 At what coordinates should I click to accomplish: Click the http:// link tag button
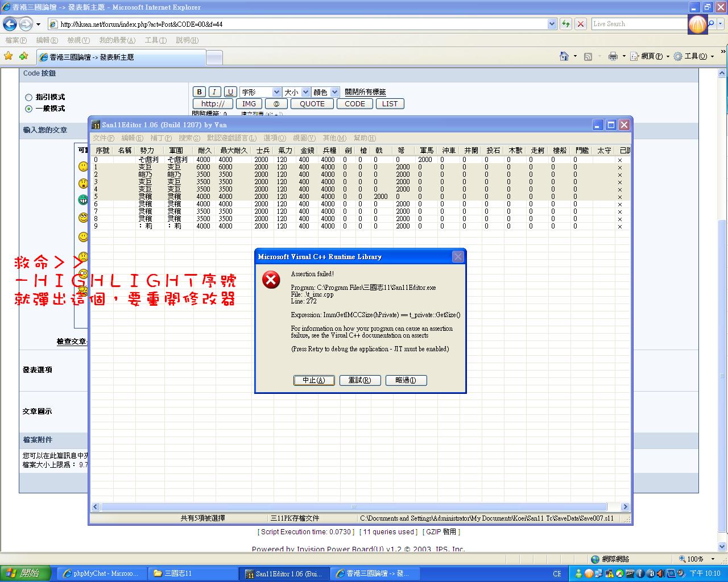[213, 104]
